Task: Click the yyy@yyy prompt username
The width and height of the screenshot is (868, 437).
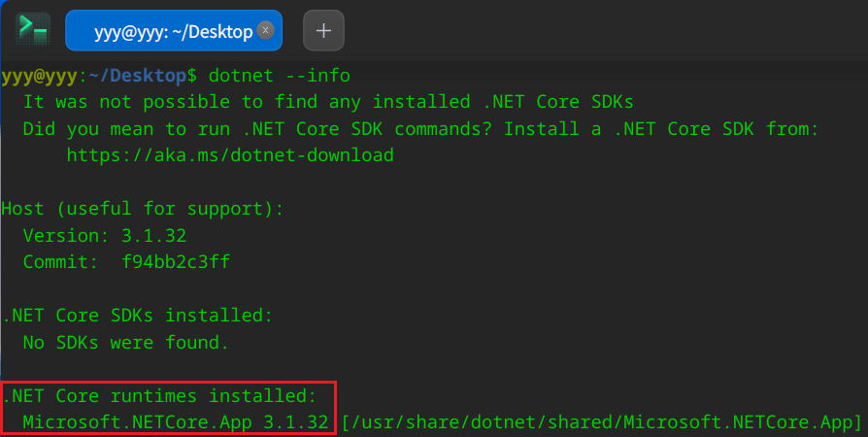Action: click(x=39, y=76)
